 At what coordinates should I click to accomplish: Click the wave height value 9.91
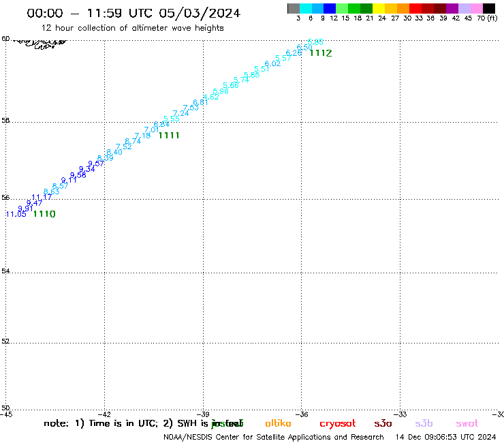25,209
